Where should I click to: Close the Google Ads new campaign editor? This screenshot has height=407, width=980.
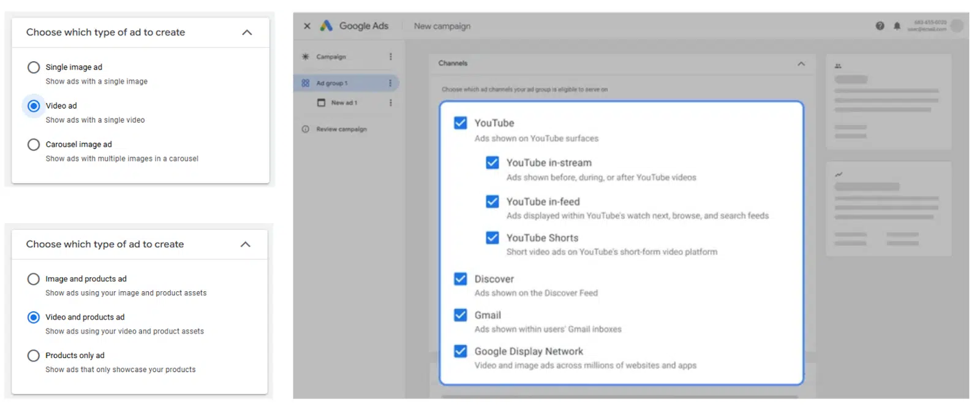coord(307,26)
